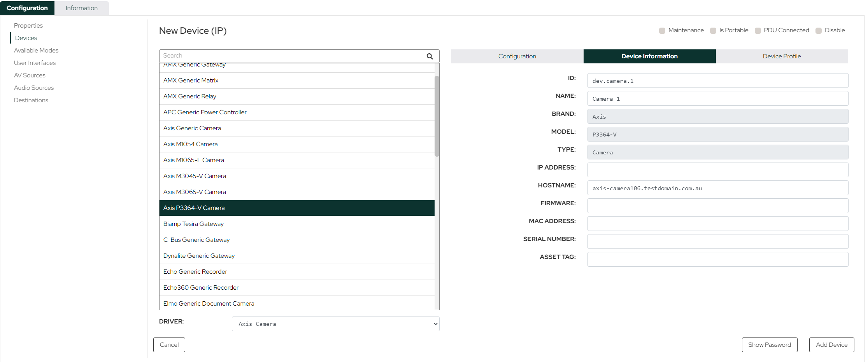Open Available Modes section

click(x=36, y=51)
